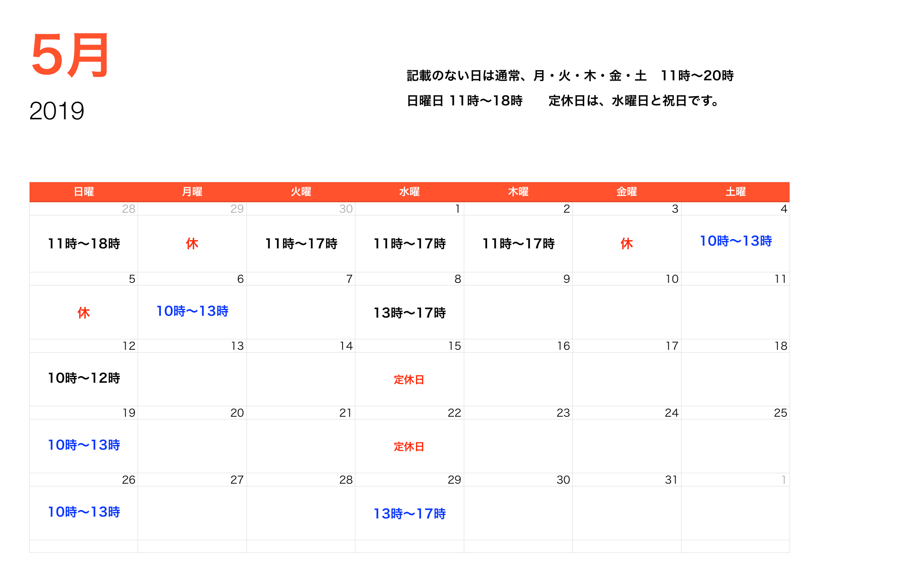
Task: Click the date number 20
Action: 237,413
